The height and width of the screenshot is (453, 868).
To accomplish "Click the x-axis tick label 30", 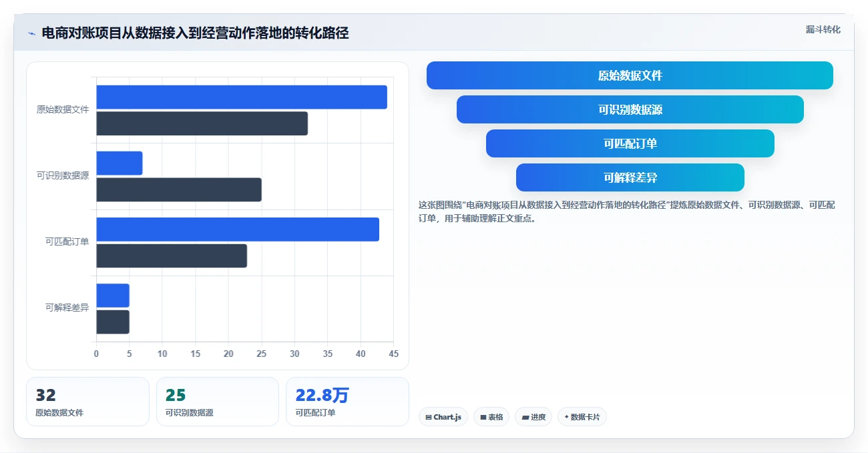I will (x=294, y=354).
